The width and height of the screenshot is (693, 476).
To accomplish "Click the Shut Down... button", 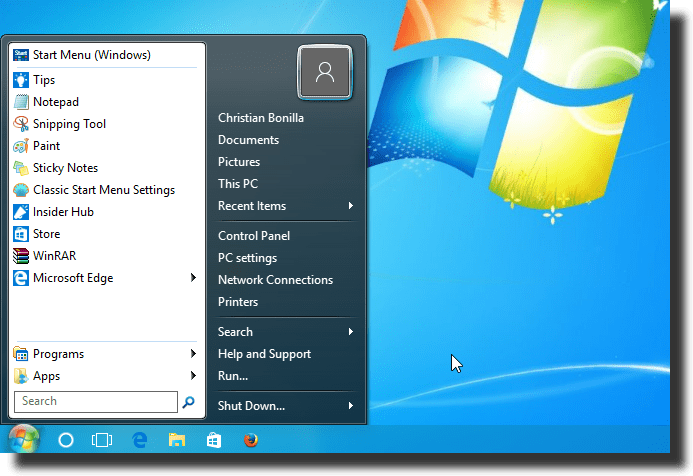I will pos(251,406).
